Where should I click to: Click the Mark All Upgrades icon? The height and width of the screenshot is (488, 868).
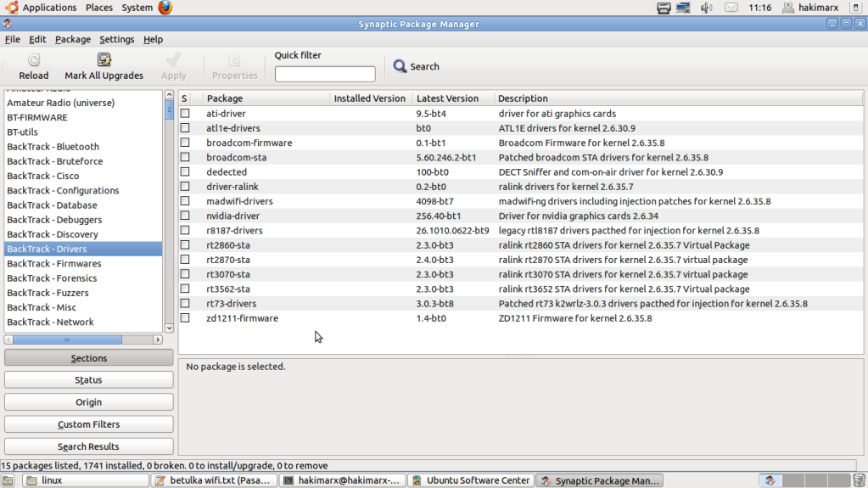coord(104,59)
